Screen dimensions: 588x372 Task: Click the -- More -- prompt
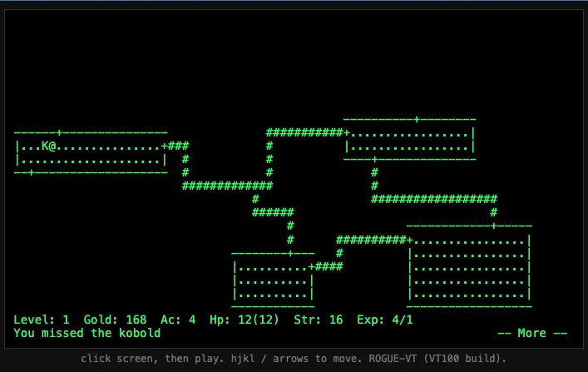pos(531,333)
